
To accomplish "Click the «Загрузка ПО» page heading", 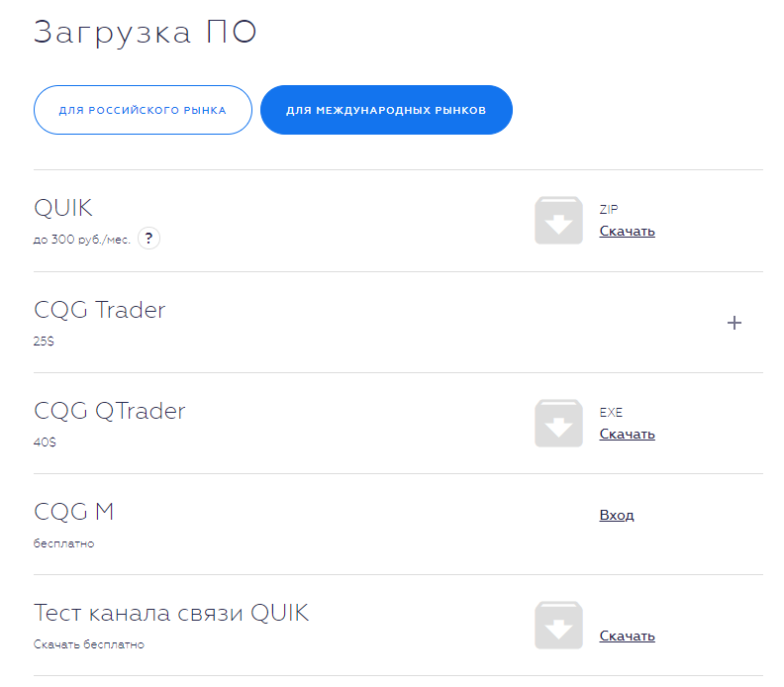I will [x=146, y=32].
